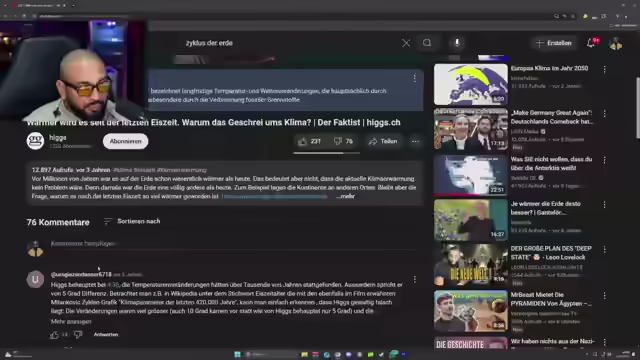This screenshot has height=360, width=640.
Task: Click the comment timestamp link after 'Higgs behauptet bei'
Action: [113, 284]
